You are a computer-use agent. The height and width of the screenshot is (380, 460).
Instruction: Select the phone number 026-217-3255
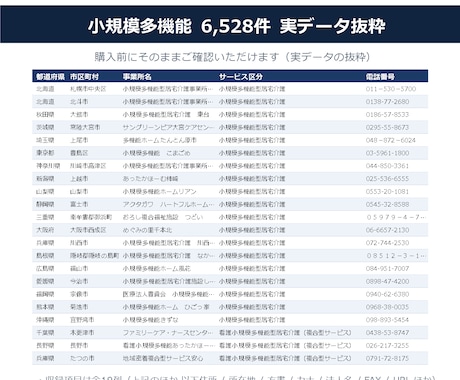click(x=387, y=345)
